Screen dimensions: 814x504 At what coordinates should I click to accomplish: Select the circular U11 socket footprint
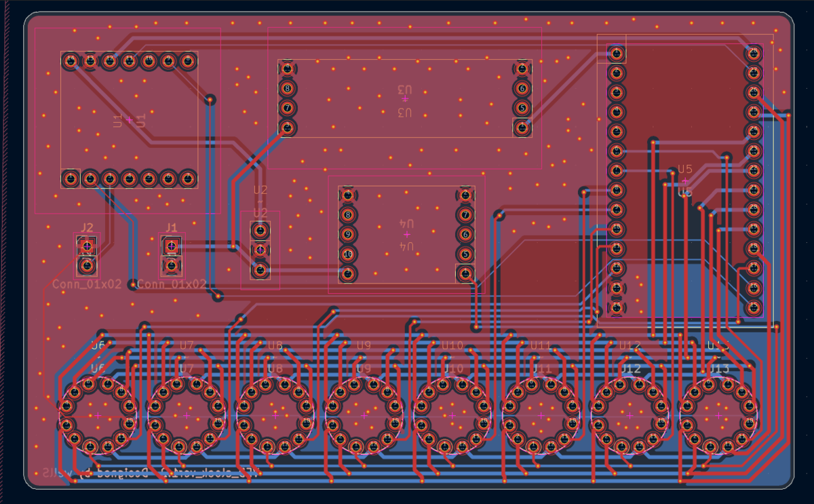click(541, 415)
